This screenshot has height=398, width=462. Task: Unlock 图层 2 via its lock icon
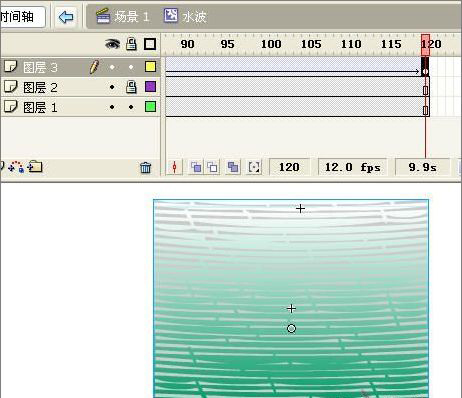pyautogui.click(x=131, y=87)
